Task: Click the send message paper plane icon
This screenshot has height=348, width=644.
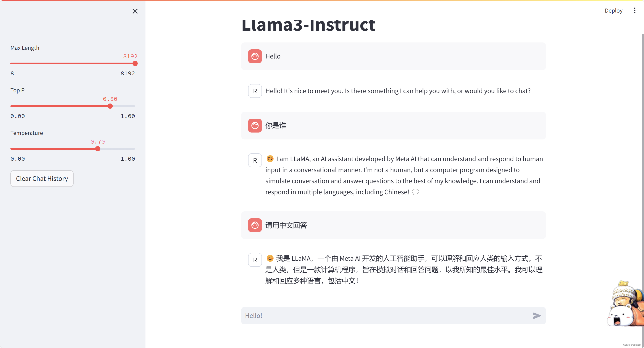Action: [x=537, y=316]
